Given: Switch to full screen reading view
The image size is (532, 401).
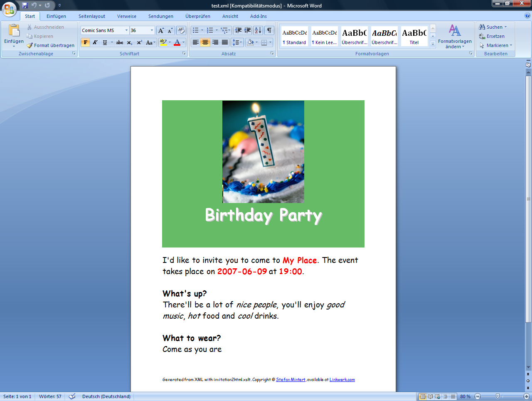Looking at the screenshot, I should click(430, 396).
